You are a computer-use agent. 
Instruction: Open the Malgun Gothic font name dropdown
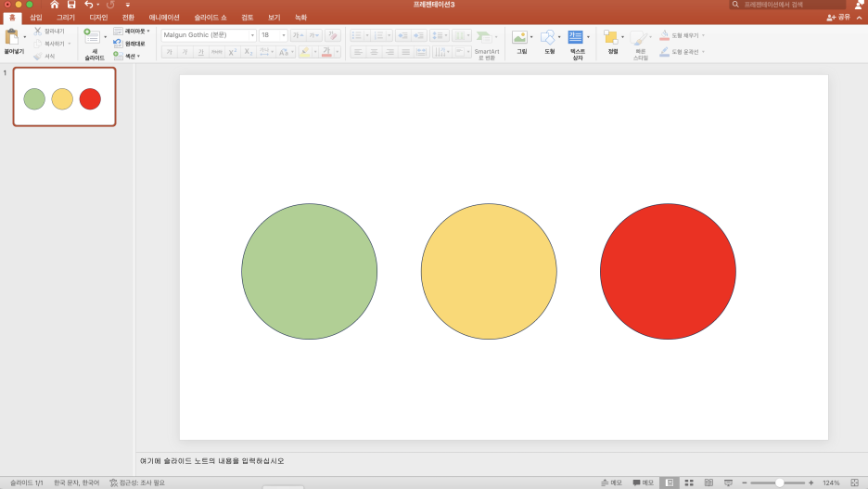point(252,35)
